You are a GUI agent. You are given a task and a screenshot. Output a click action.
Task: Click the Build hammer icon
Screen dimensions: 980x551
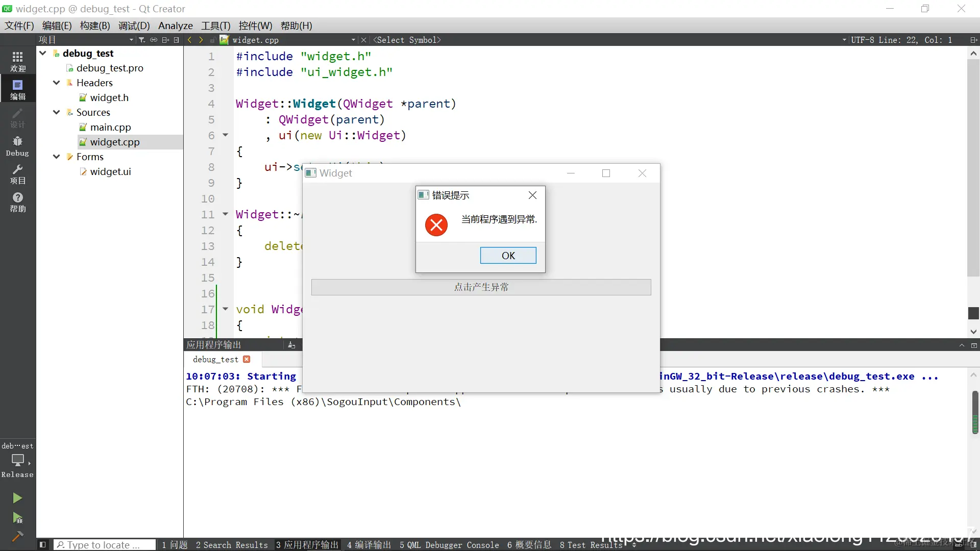tap(17, 536)
